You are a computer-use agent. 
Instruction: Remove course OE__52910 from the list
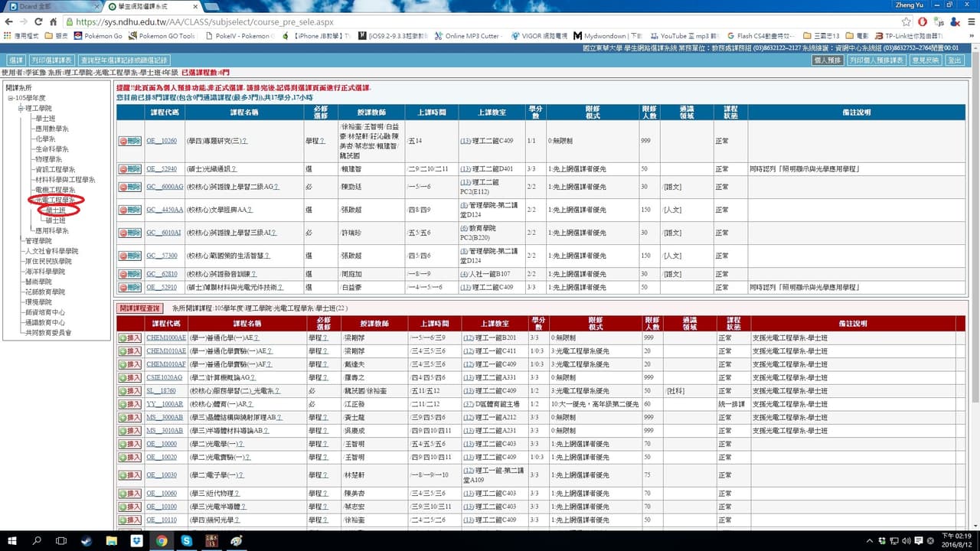[129, 288]
